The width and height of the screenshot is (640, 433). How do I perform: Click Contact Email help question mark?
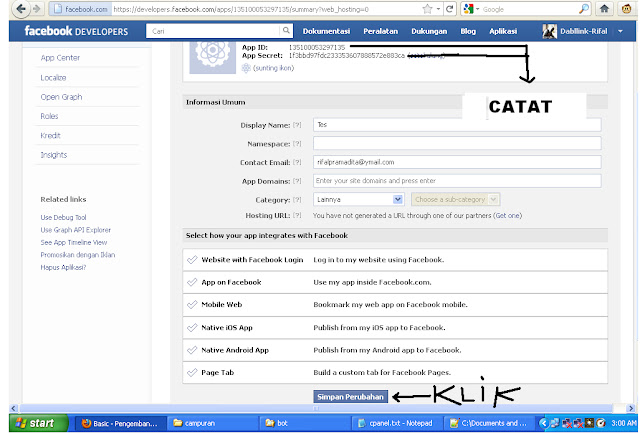(x=297, y=162)
